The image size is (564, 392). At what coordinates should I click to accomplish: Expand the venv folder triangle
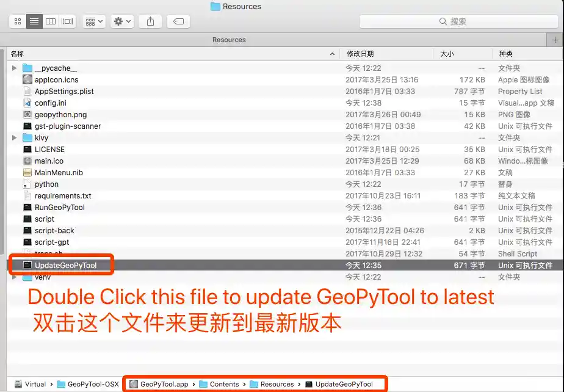14,277
